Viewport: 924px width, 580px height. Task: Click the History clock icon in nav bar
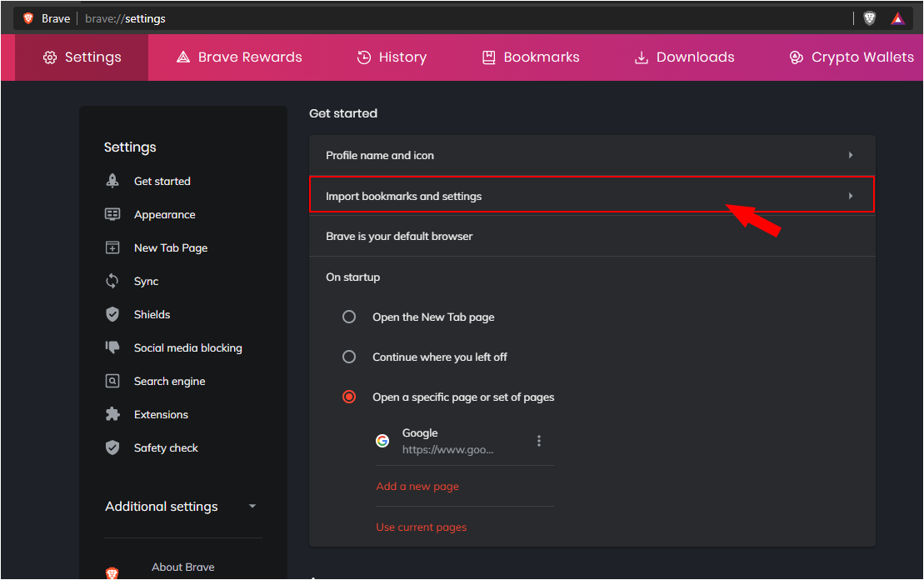pyautogui.click(x=364, y=57)
